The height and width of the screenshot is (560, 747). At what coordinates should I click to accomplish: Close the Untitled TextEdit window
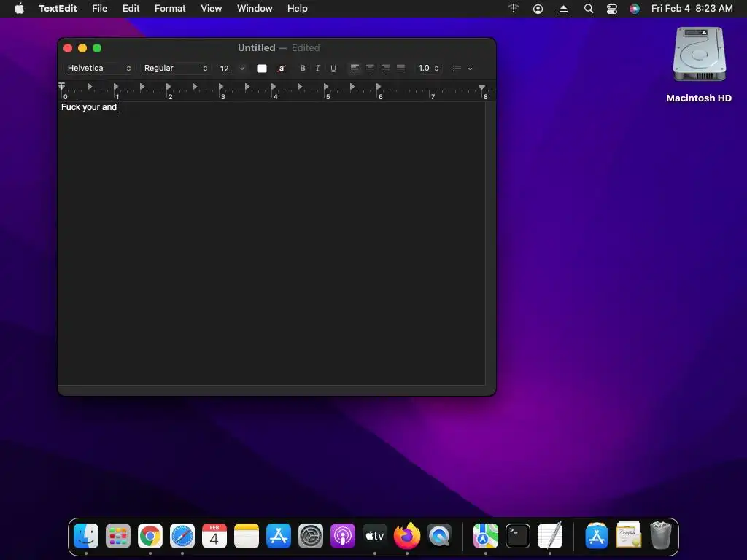(68, 48)
